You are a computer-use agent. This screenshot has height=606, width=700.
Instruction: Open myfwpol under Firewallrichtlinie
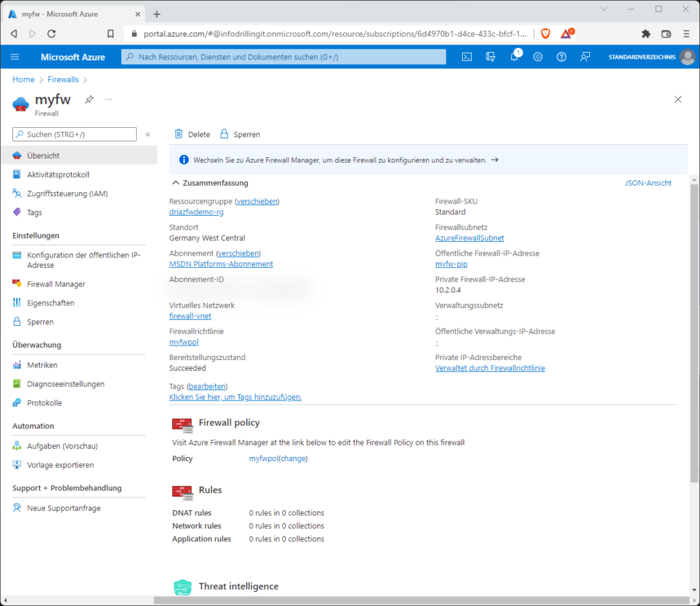point(183,342)
